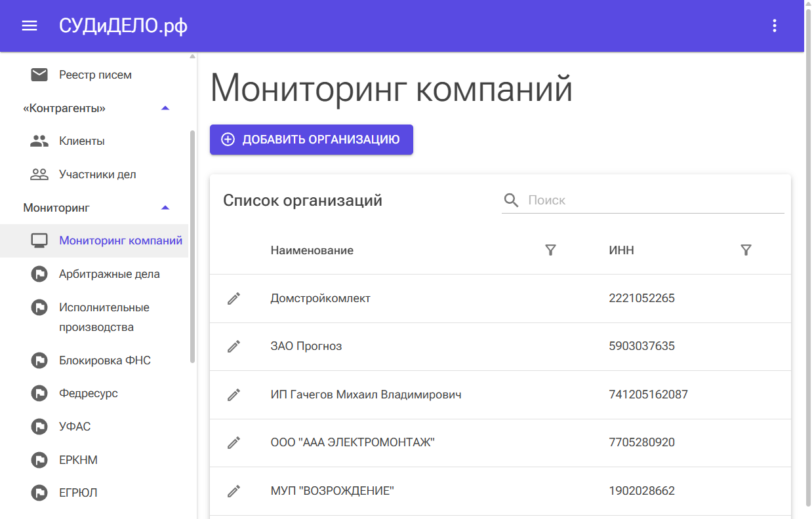
Task: Collapse the «Контрагенты» sidebar section
Action: coord(165,108)
